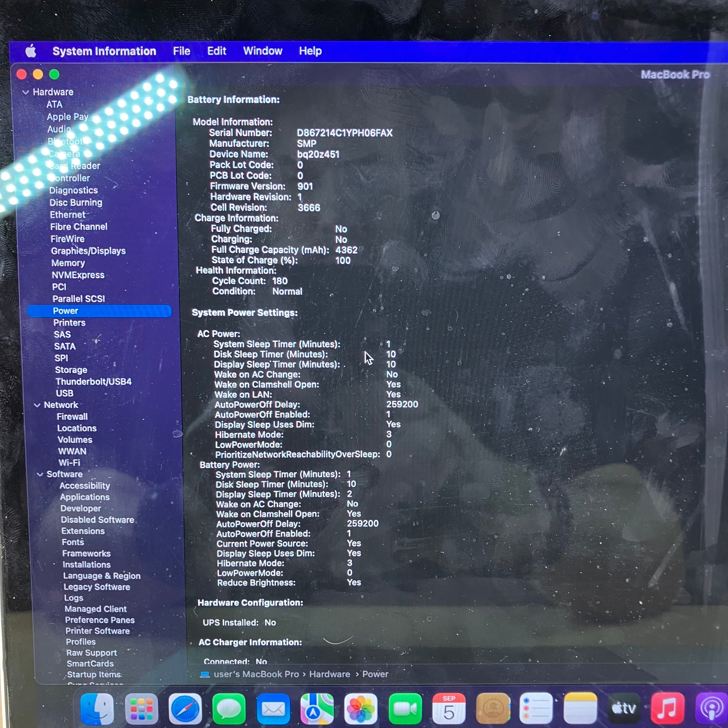Select Wi-Fi under Network
Screen dimensions: 728x728
[x=69, y=463]
